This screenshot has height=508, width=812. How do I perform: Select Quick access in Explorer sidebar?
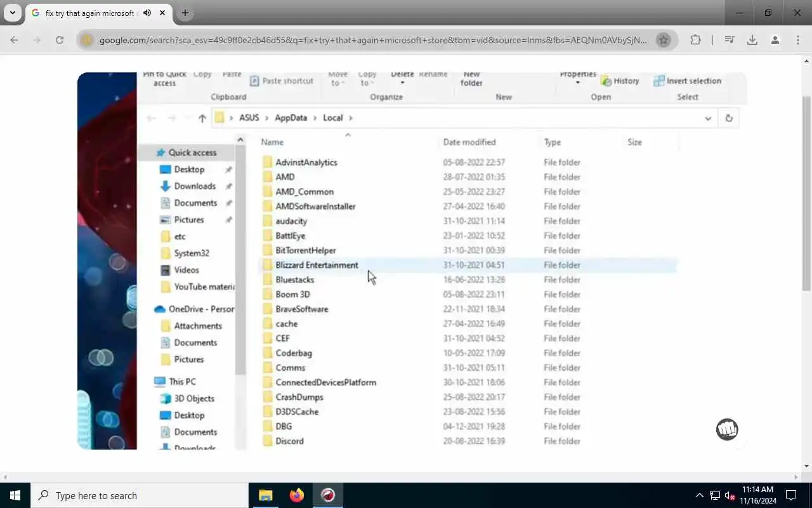tap(192, 153)
